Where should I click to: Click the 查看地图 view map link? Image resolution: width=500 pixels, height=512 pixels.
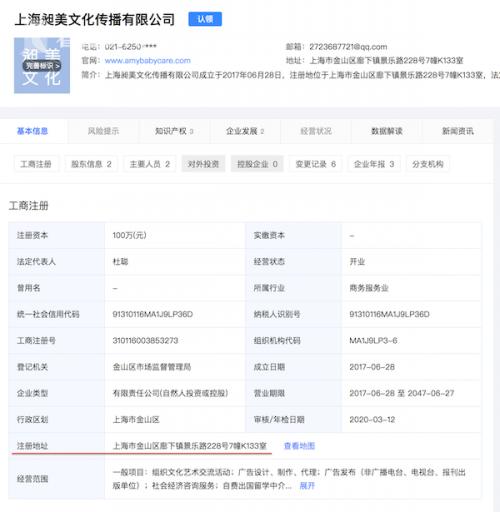point(299,446)
